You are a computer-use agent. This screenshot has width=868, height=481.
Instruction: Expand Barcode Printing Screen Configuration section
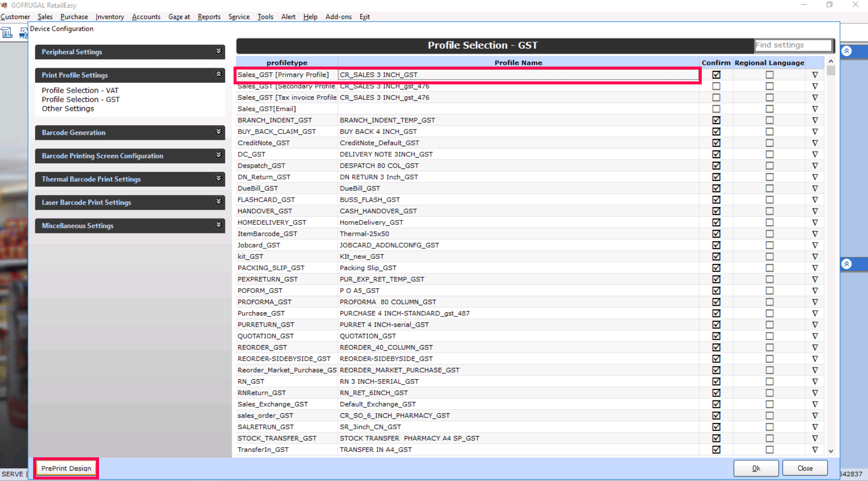130,156
